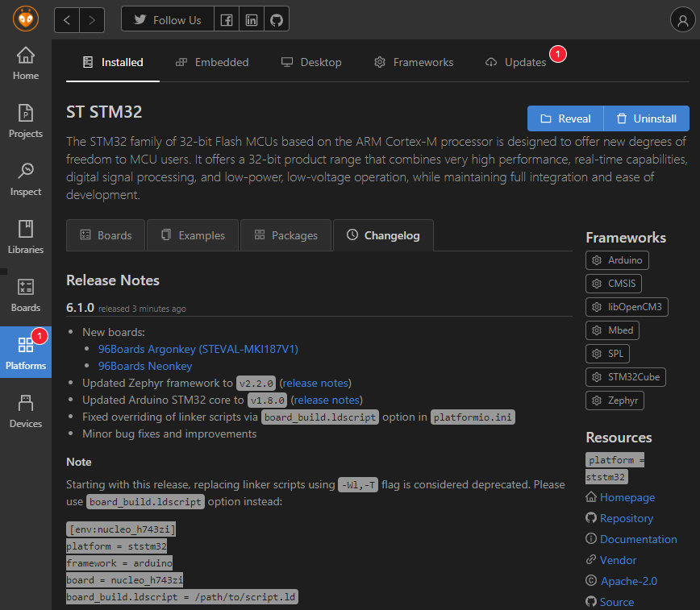The width and height of the screenshot is (700, 610).
Task: Click the '6.1.0' version heading
Action: point(81,308)
